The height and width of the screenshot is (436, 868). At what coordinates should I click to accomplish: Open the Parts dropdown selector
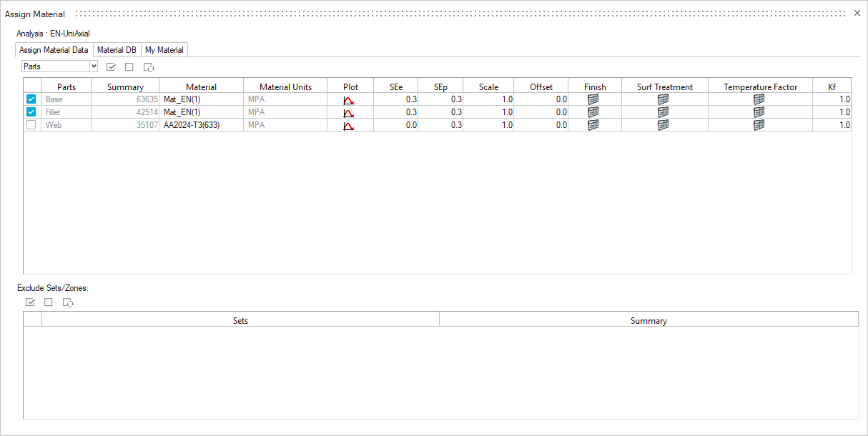[94, 66]
